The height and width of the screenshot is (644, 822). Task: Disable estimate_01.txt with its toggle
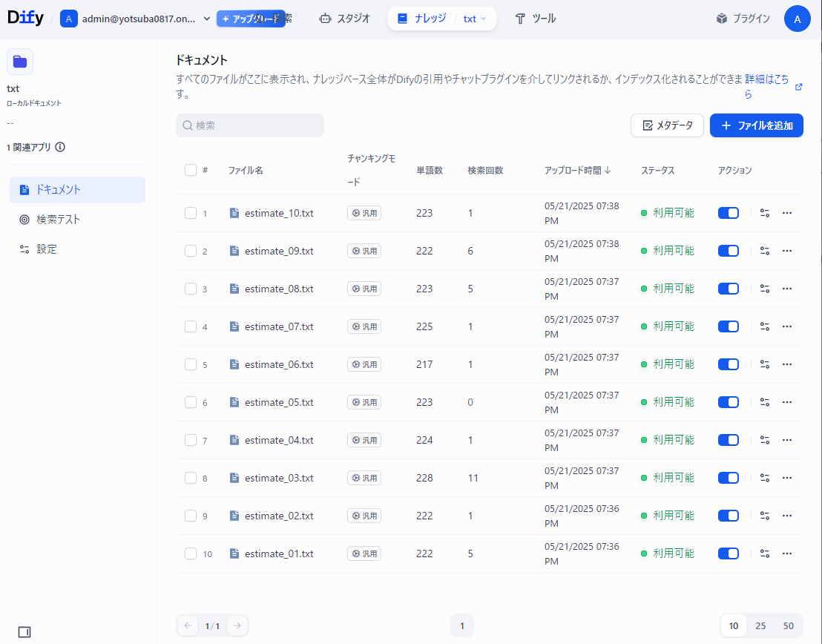pos(729,553)
